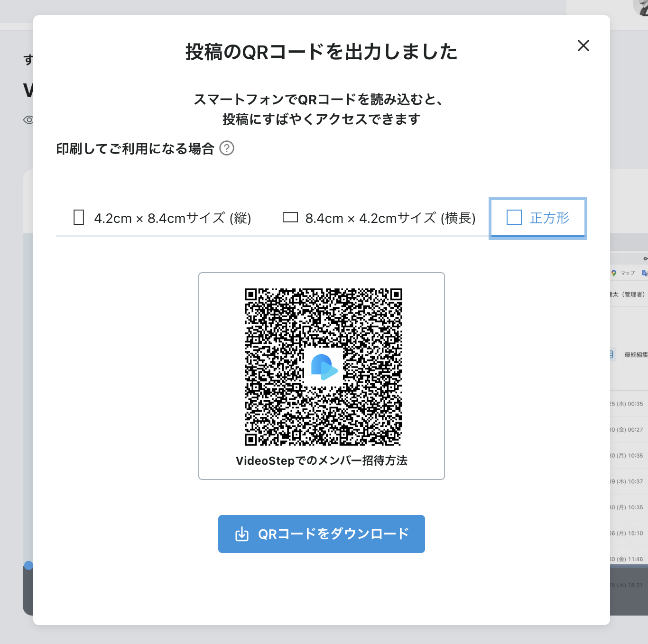
Task: Click the text 投稿にすばやくアクセスできます
Action: click(x=322, y=120)
